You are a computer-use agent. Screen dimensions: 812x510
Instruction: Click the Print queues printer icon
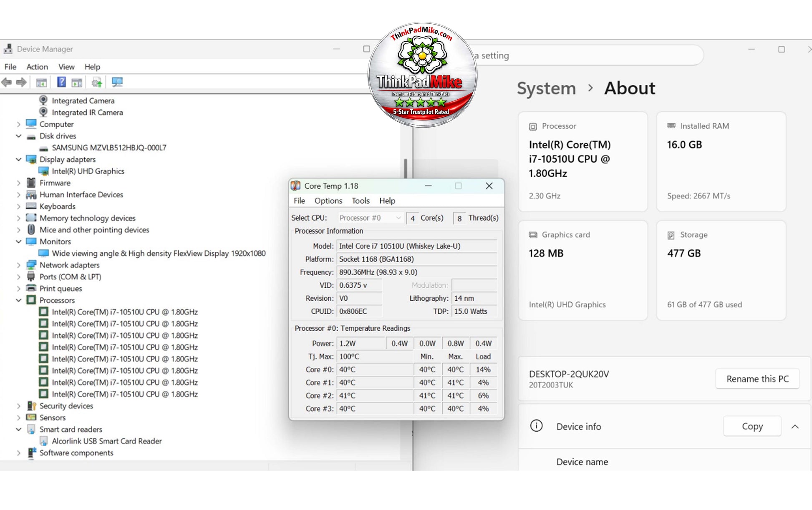click(31, 288)
